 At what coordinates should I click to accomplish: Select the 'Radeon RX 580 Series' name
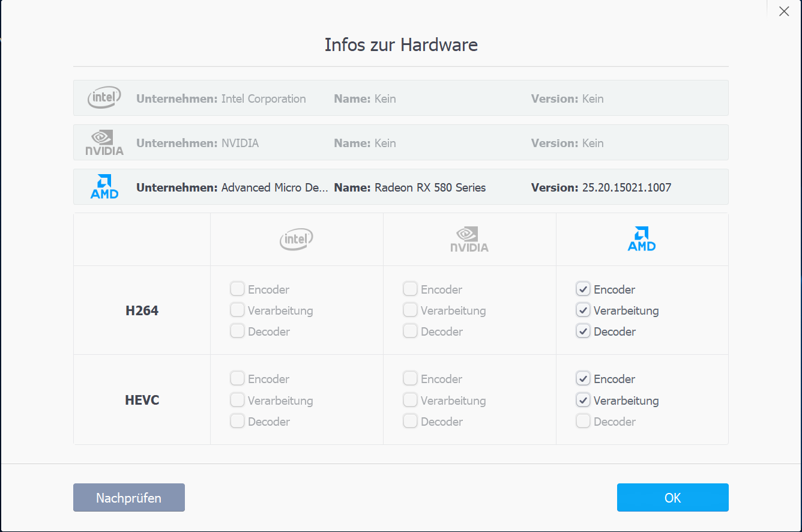click(430, 187)
